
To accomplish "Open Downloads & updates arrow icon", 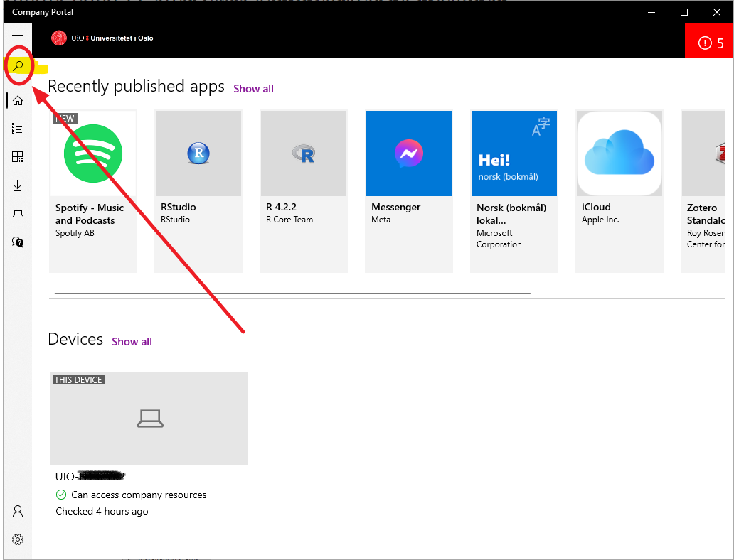I will coord(18,185).
